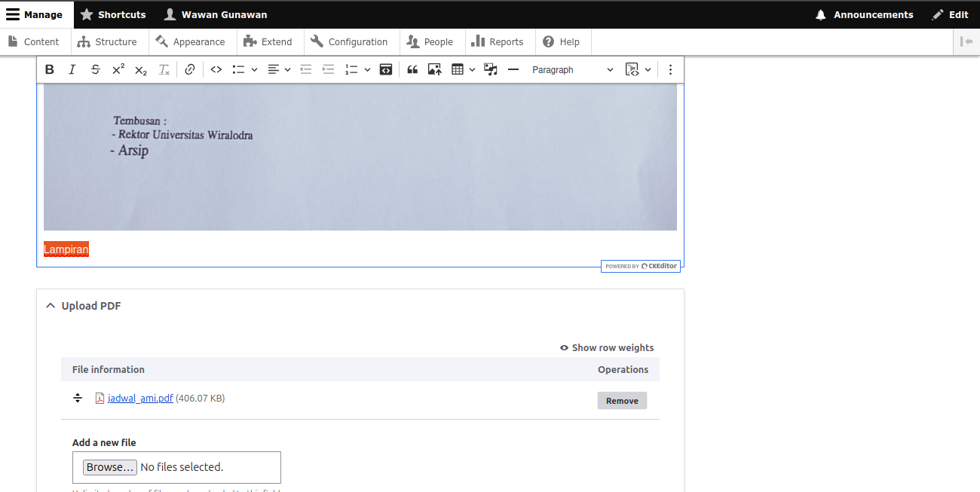
Task: Open the jadwal_ami.pdf link
Action: (140, 398)
